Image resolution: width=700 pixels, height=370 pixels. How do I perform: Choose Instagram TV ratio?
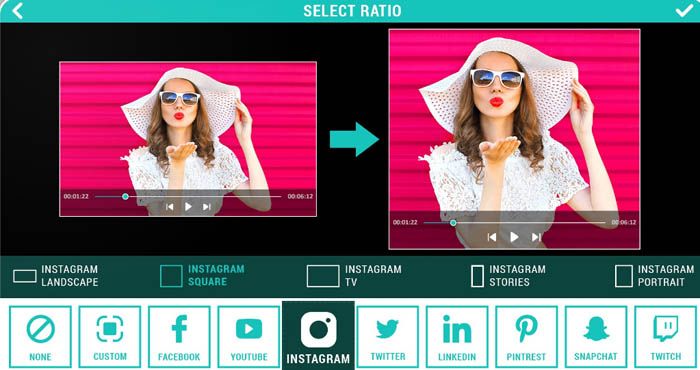point(354,276)
